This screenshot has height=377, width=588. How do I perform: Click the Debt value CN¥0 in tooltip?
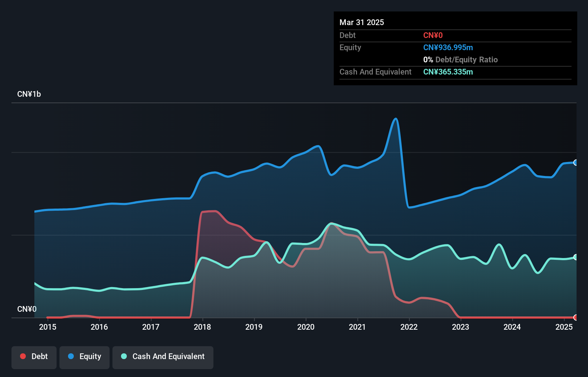433,35
